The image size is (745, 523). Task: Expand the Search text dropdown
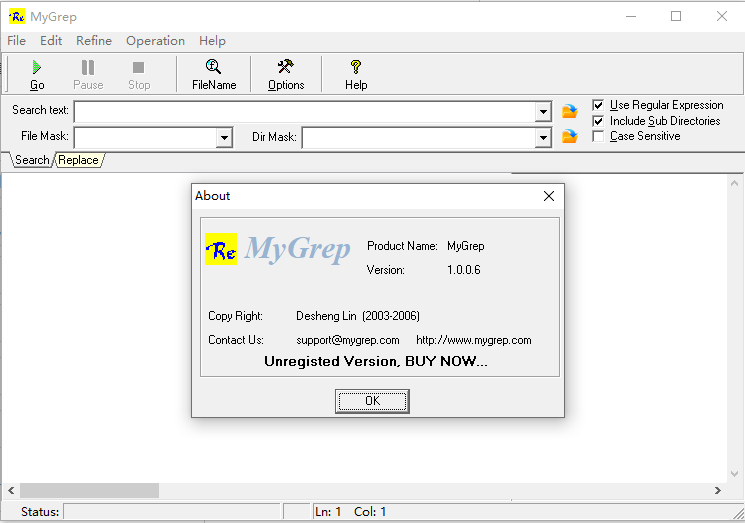(543, 112)
